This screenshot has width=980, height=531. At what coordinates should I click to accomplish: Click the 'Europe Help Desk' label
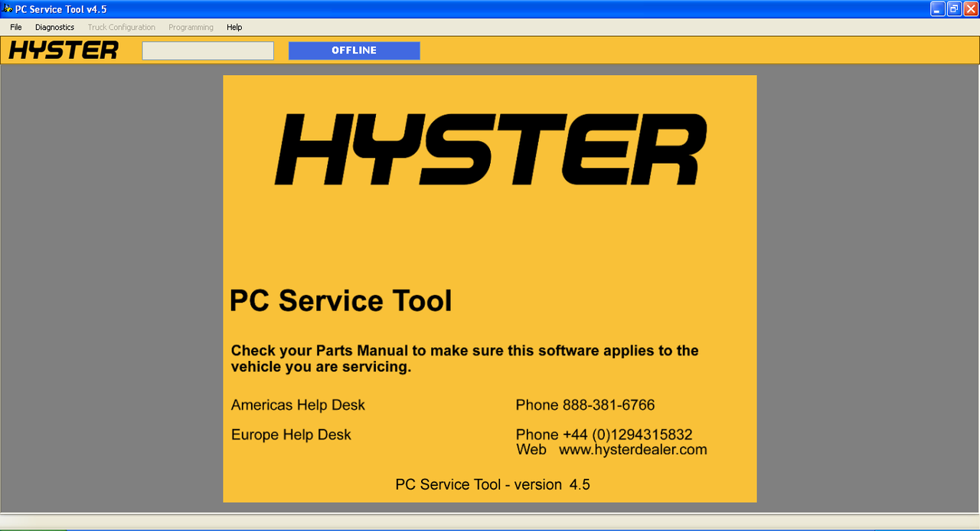click(291, 434)
